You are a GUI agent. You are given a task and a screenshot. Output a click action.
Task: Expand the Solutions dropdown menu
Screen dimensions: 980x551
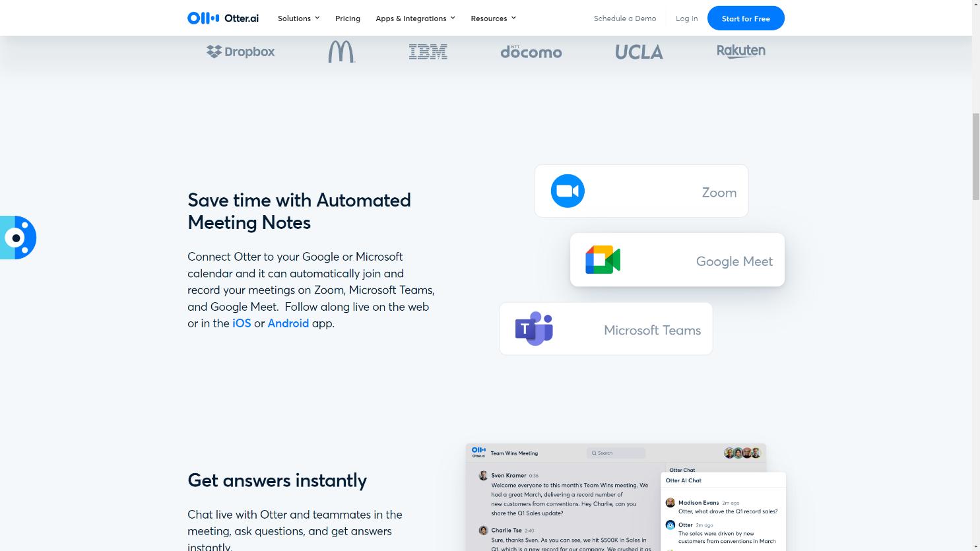298,18
